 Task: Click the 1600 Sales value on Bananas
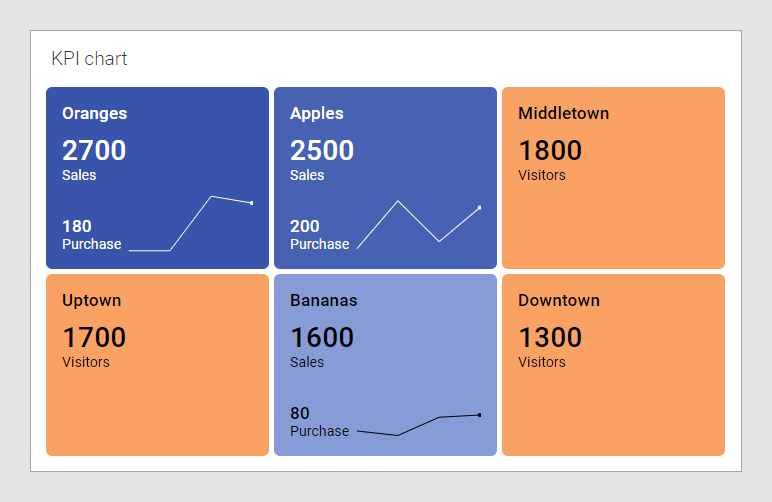point(322,337)
